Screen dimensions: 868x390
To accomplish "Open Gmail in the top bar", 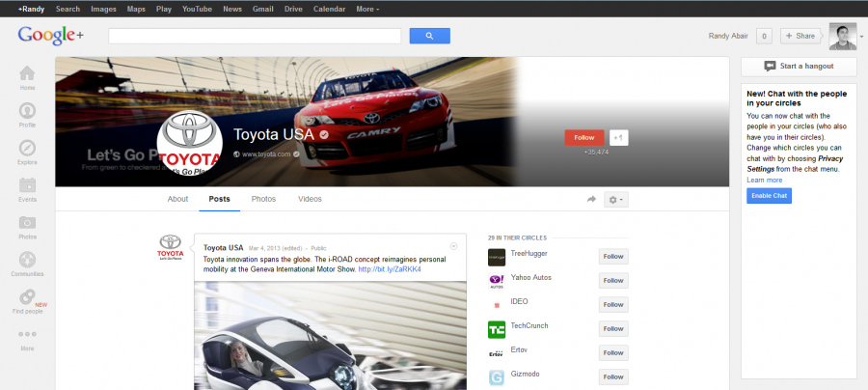I will point(263,9).
